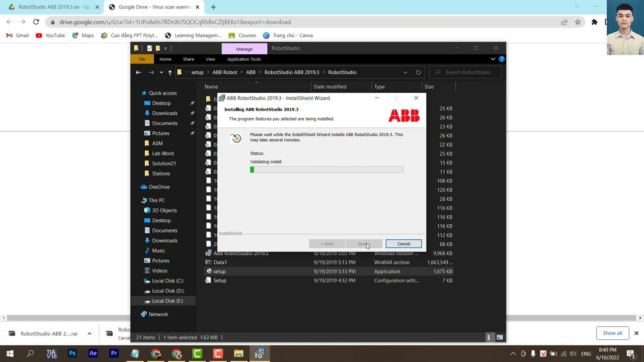The height and width of the screenshot is (362, 644).
Task: Bookmark this page with star icon
Action: coord(578,22)
